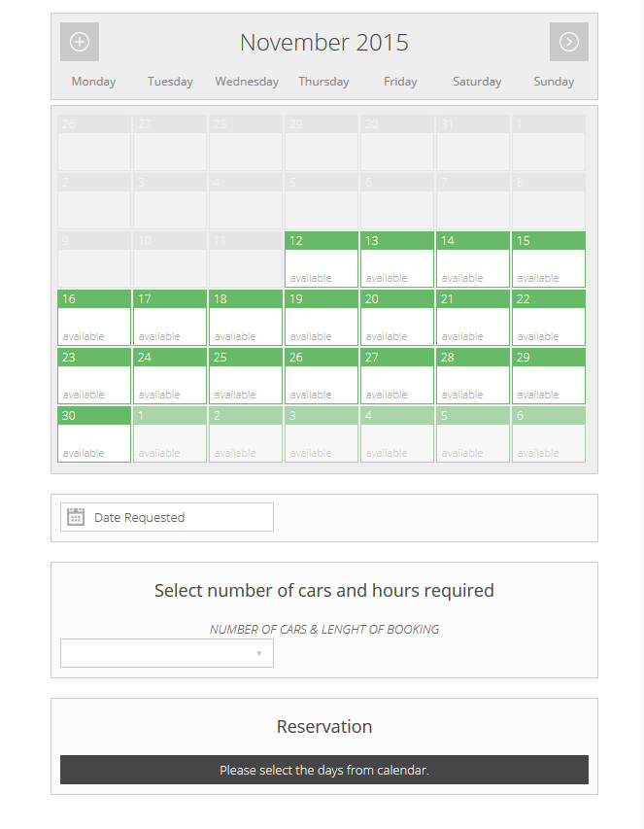This screenshot has height=829, width=644.
Task: Click the 'Please select the days from calendar' bar
Action: pos(323,769)
